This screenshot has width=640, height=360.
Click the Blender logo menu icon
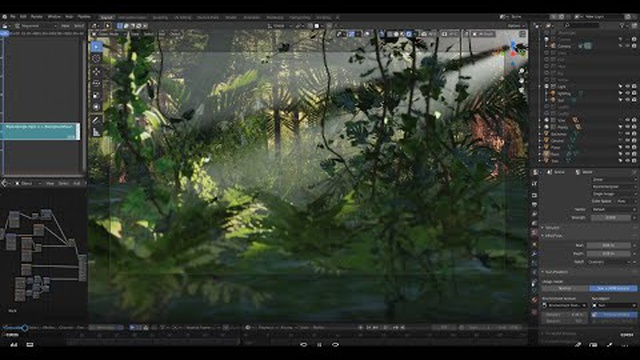4,17
